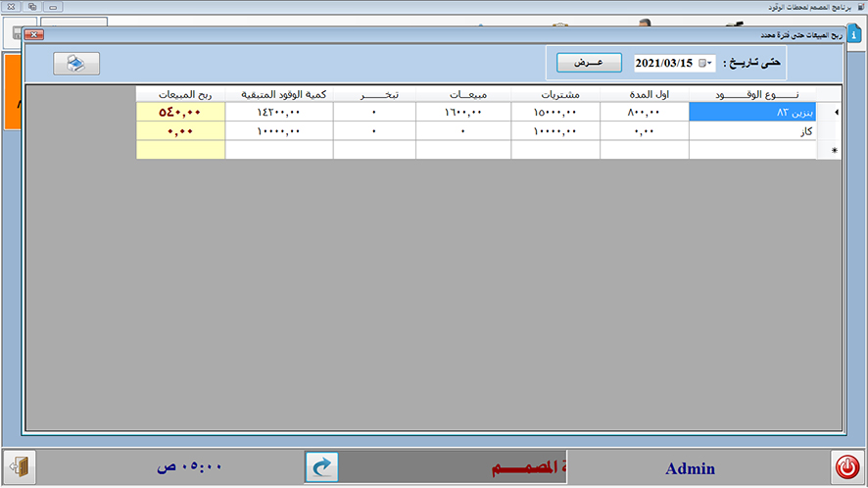This screenshot has width=868, height=488.
Task: Click the blue redo arrow icon
Action: pos(320,467)
